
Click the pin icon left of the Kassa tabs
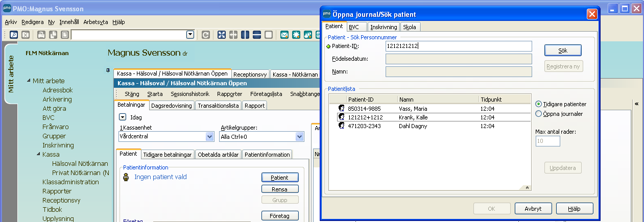click(108, 70)
